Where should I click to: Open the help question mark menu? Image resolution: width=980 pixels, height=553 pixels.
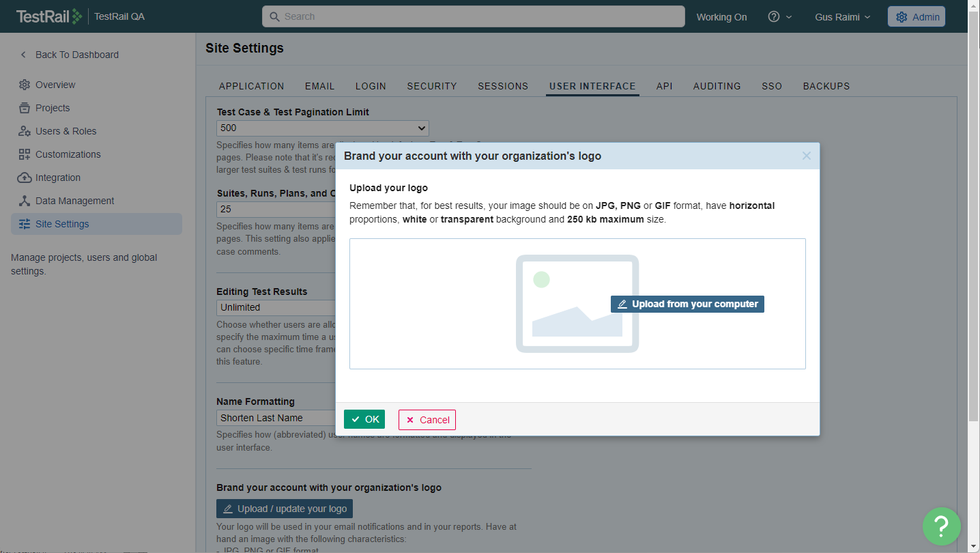(779, 17)
